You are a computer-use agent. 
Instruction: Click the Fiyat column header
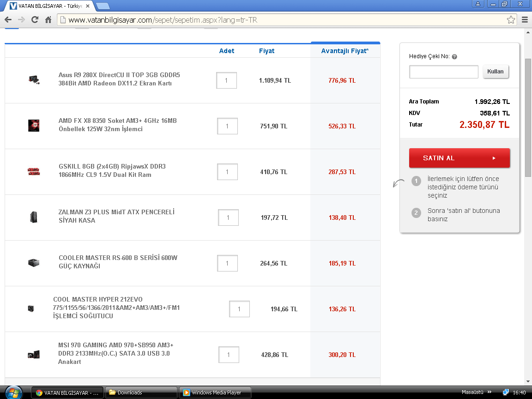point(266,51)
